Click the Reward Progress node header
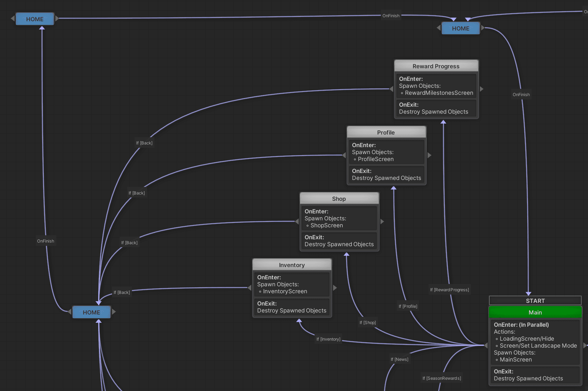Viewport: 588px width, 391px height. [x=436, y=66]
